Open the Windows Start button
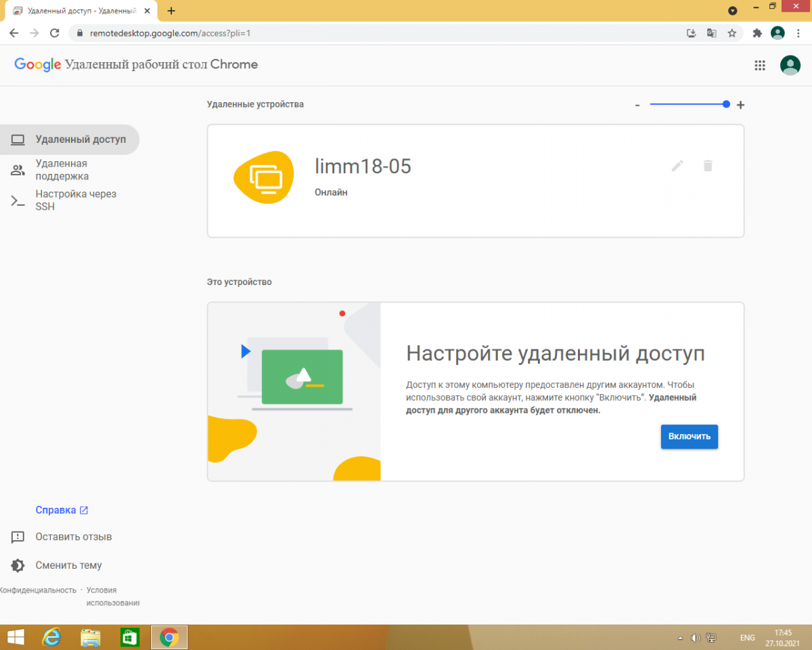 [16, 637]
